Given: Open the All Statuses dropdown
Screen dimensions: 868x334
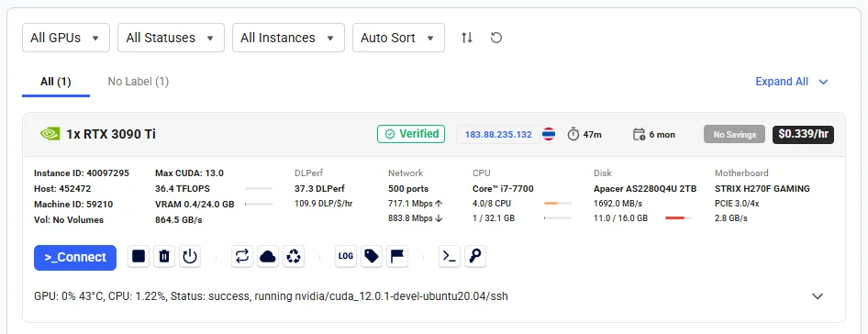Looking at the screenshot, I should (171, 38).
